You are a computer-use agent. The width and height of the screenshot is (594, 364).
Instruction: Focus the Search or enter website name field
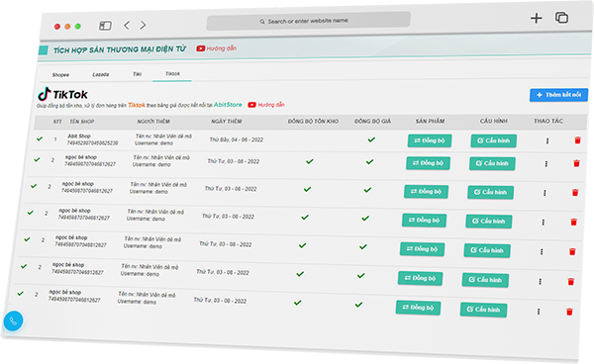click(308, 21)
